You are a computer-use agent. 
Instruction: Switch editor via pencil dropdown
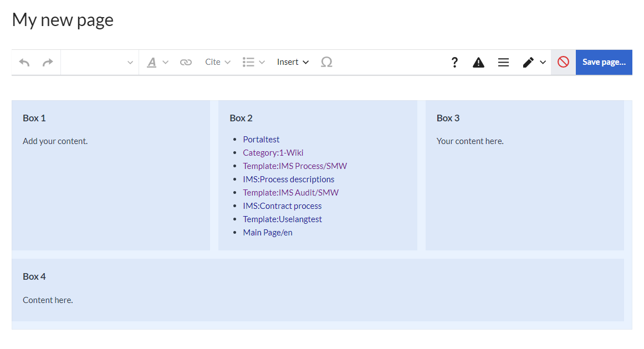click(534, 63)
